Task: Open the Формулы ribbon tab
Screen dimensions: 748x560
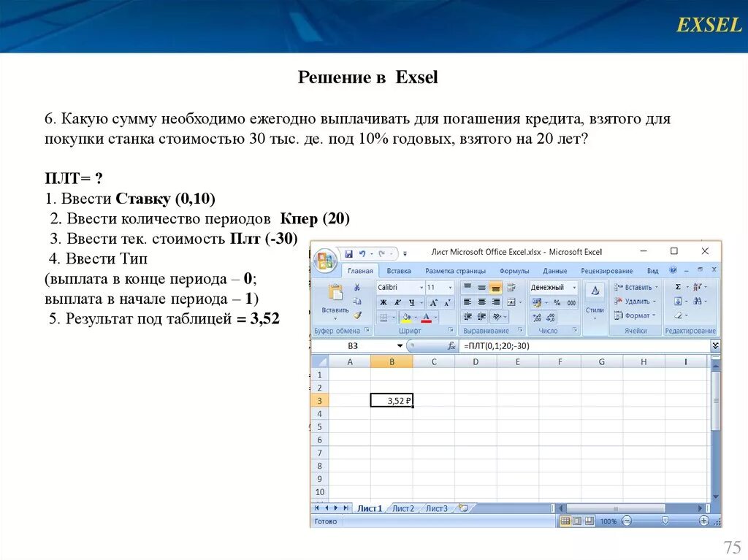Action: [x=514, y=270]
